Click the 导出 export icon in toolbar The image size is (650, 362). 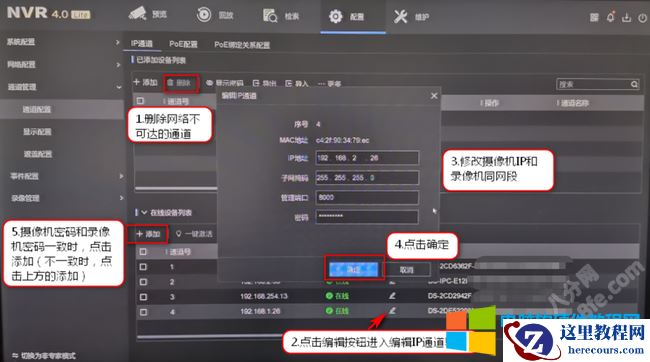coord(256,83)
